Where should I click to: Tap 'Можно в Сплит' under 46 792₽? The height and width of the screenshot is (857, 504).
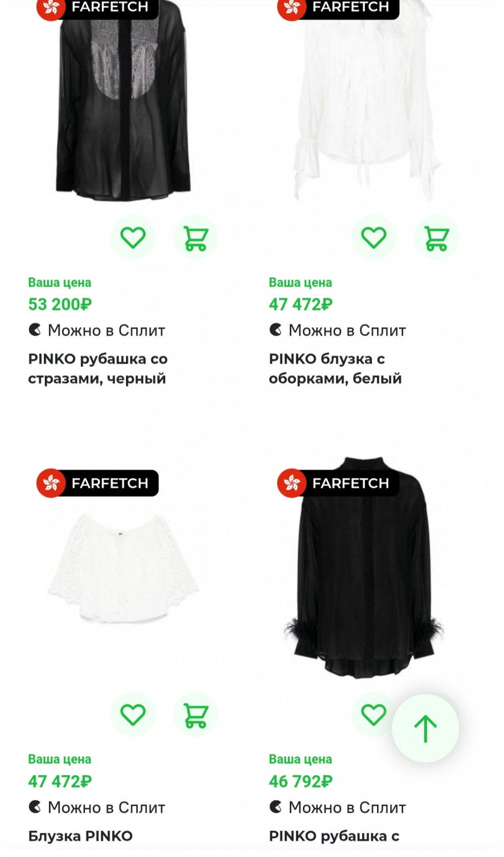coord(337,807)
